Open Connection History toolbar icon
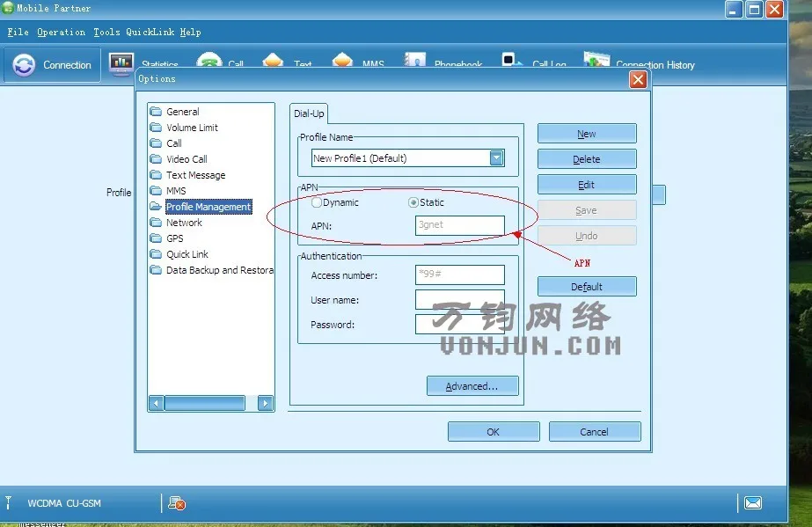 (596, 59)
